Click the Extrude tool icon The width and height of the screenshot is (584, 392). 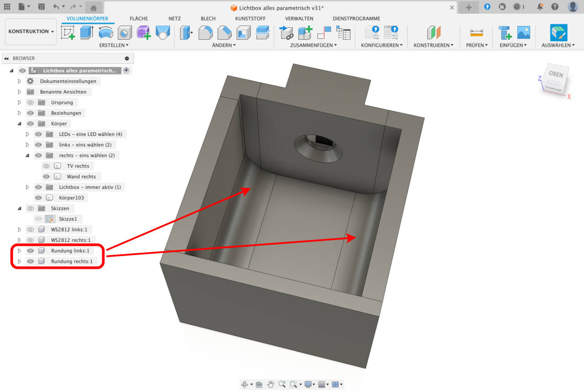(87, 32)
